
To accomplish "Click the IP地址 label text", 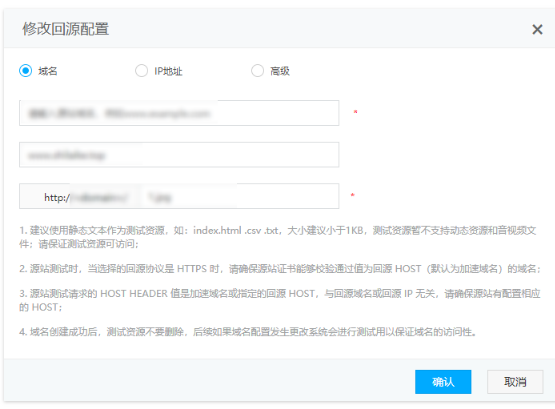I will coord(168,71).
